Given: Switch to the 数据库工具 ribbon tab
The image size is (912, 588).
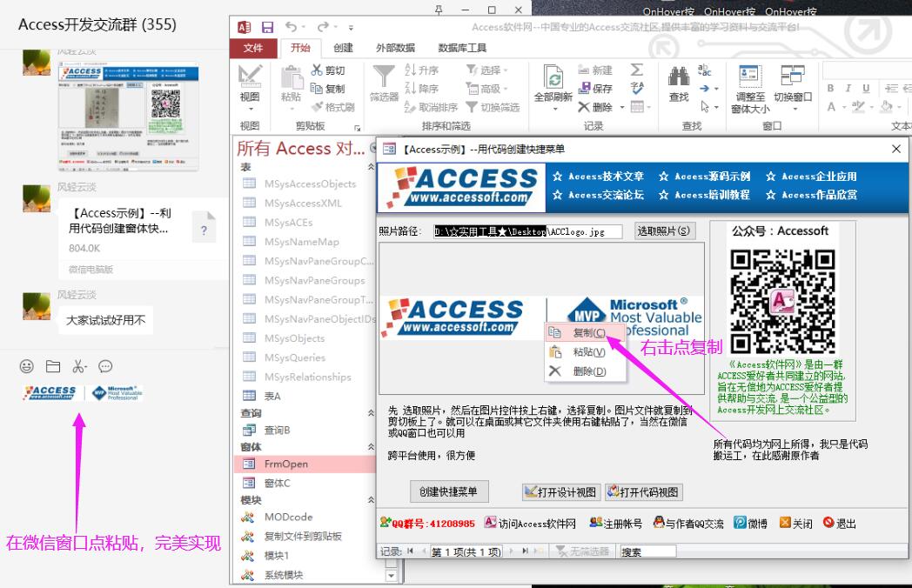Looking at the screenshot, I should pyautogui.click(x=462, y=48).
